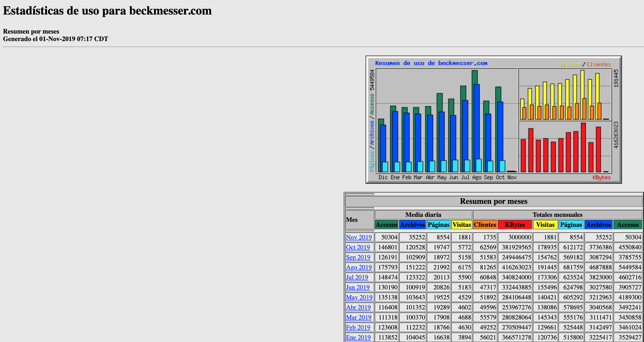Click the Media diaria header cell

point(423,215)
